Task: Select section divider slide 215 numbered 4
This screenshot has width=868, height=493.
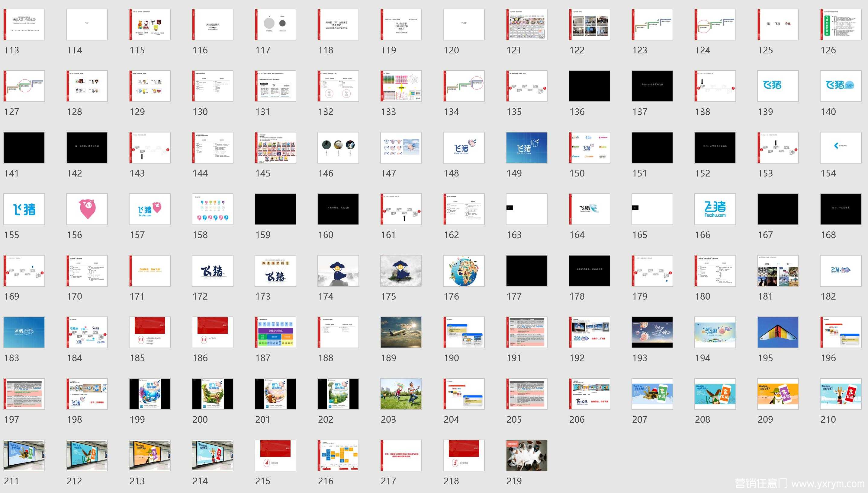Action: tap(275, 455)
